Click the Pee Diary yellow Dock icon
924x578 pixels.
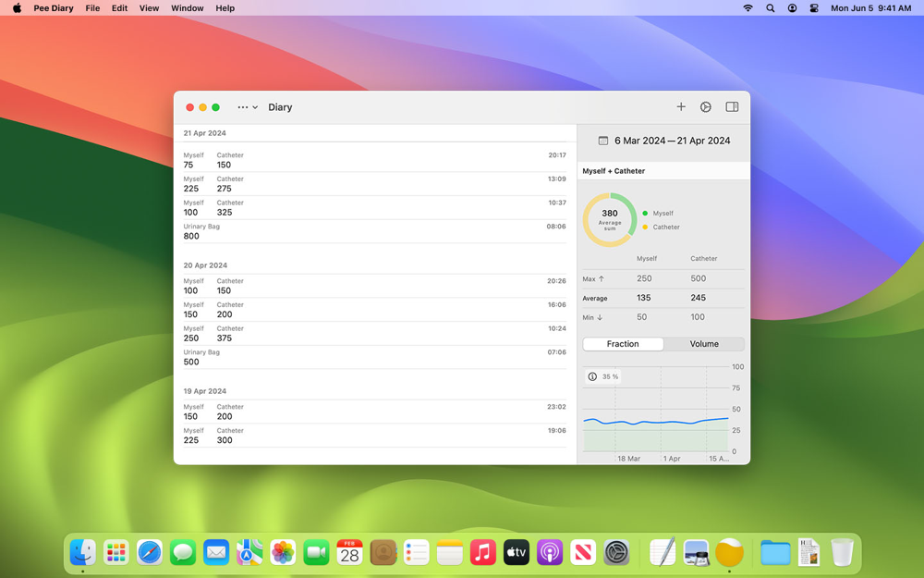pos(729,553)
